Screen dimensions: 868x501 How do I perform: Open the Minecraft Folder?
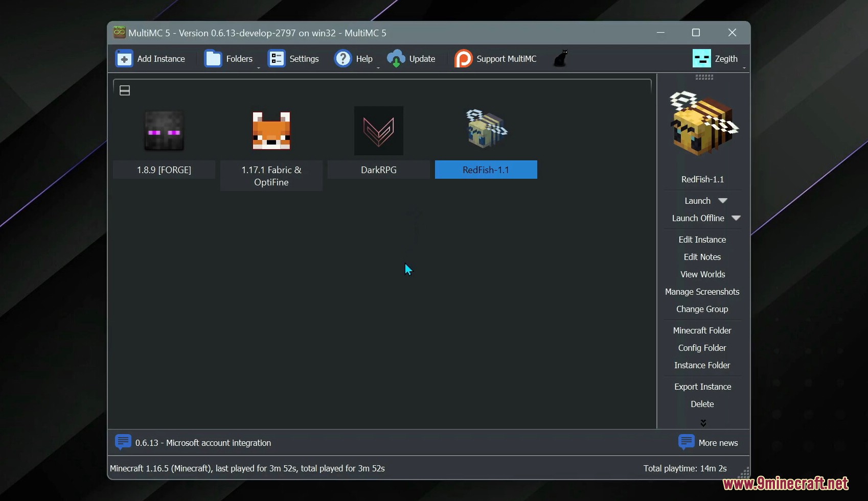coord(702,330)
